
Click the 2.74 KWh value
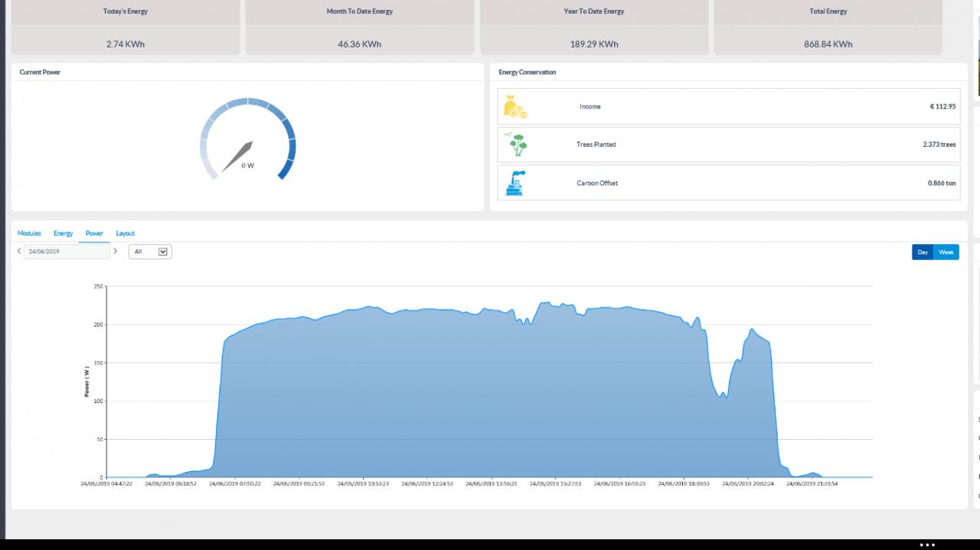click(126, 44)
